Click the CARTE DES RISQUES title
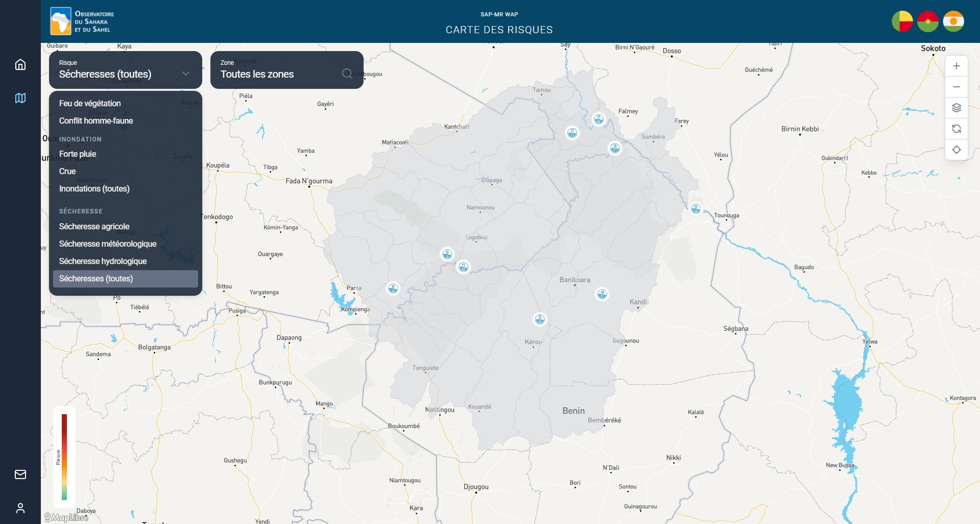This screenshot has height=524, width=980. click(499, 30)
